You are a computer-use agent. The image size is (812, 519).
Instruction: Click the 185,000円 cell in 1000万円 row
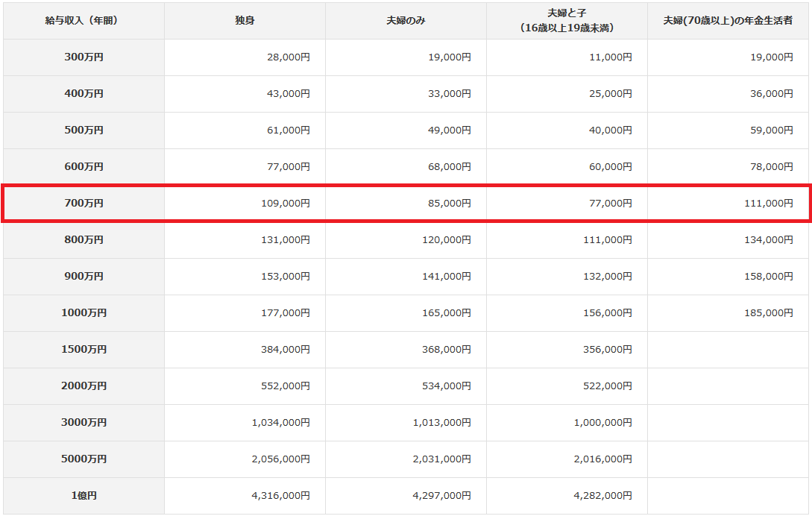[769, 313]
